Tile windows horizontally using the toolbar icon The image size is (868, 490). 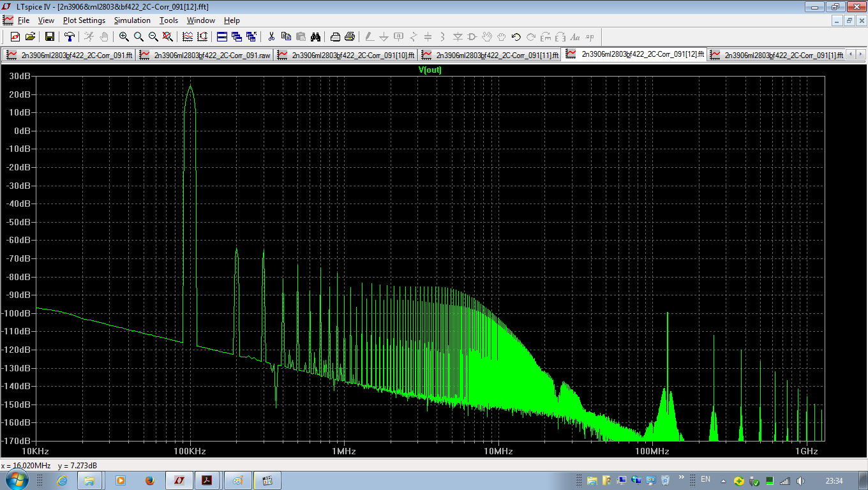222,37
